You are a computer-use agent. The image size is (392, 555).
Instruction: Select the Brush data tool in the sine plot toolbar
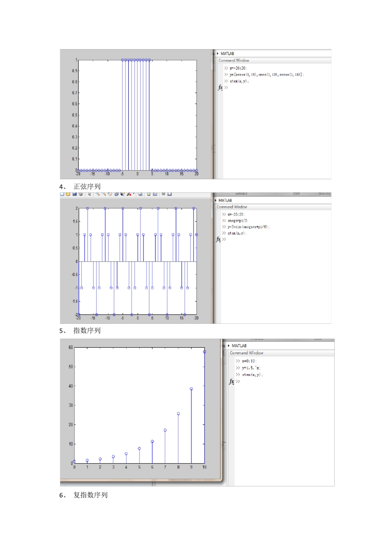click(129, 194)
